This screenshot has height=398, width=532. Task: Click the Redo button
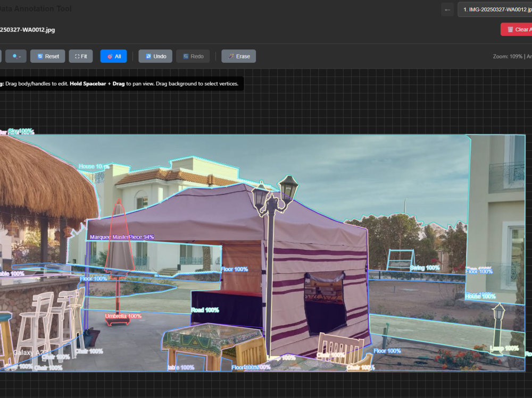(193, 56)
